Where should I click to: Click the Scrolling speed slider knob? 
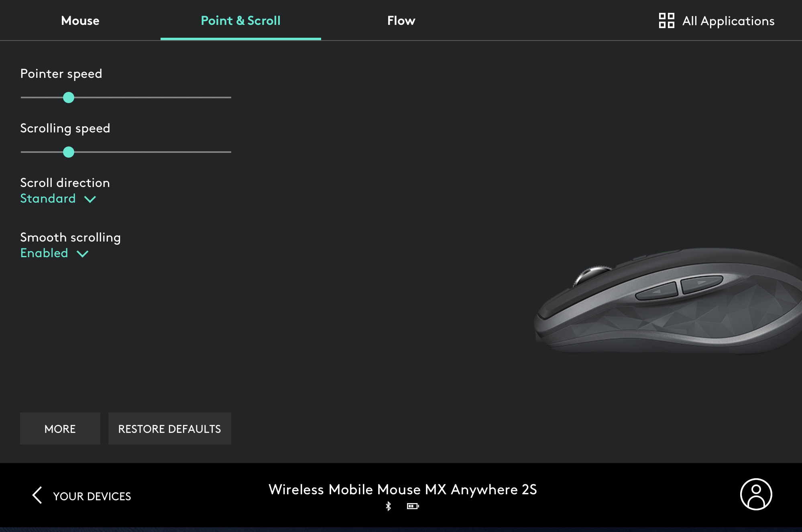coord(69,152)
